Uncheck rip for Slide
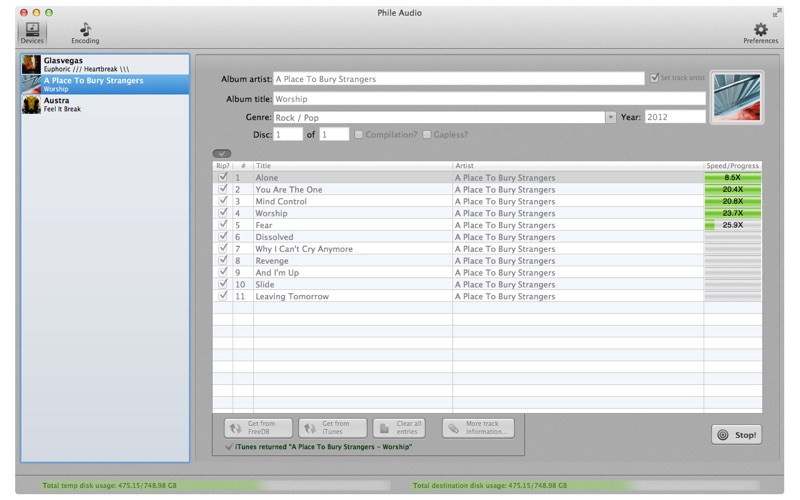Image resolution: width=800 pixels, height=500 pixels. tap(222, 284)
